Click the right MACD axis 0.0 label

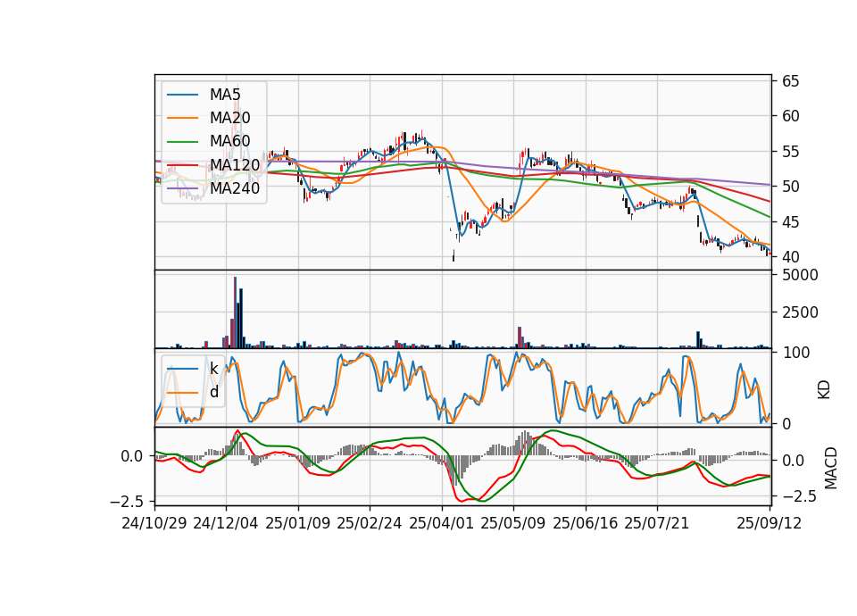pyautogui.click(x=793, y=461)
